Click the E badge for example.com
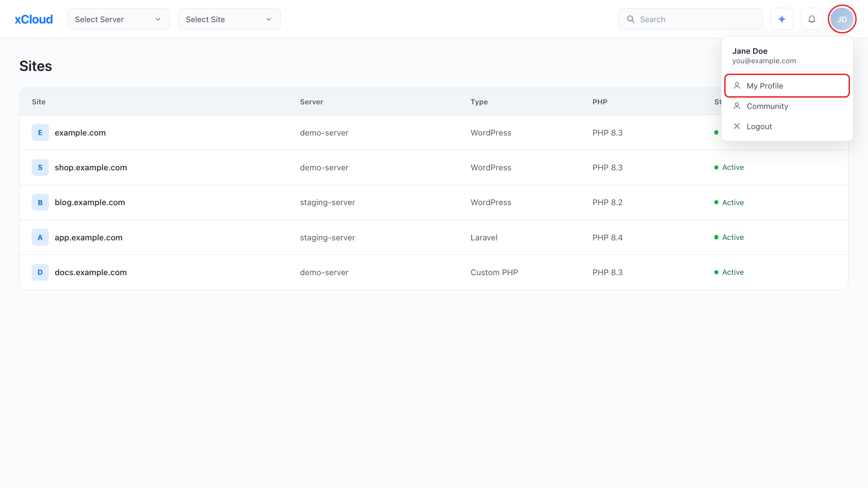Screen dimensions: 868x488 40,132
